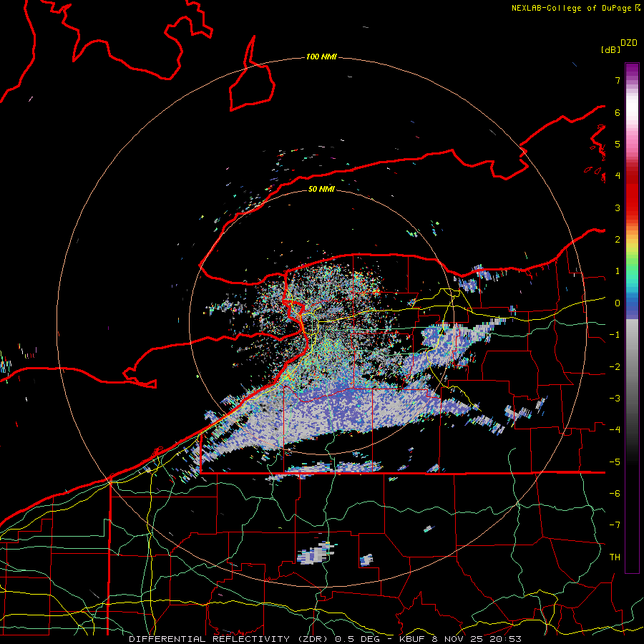Click the KBUF radar site identifier

[412, 639]
